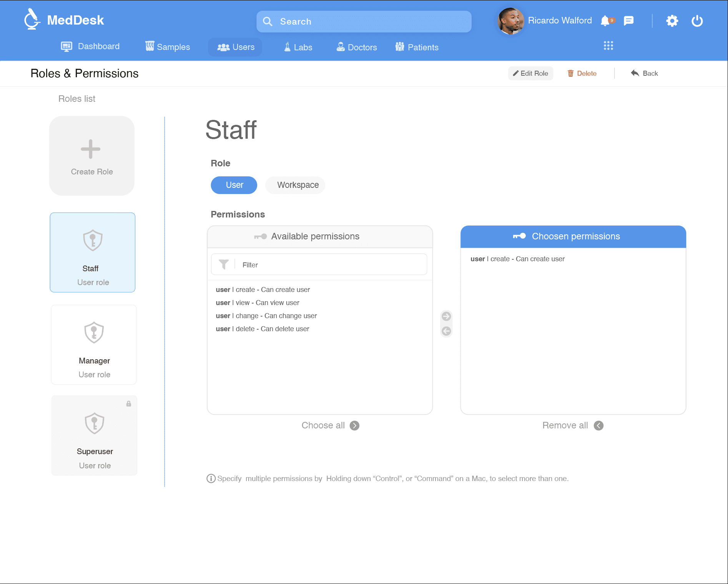This screenshot has width=728, height=584.
Task: Click the left arrow to remove permission
Action: (x=446, y=331)
